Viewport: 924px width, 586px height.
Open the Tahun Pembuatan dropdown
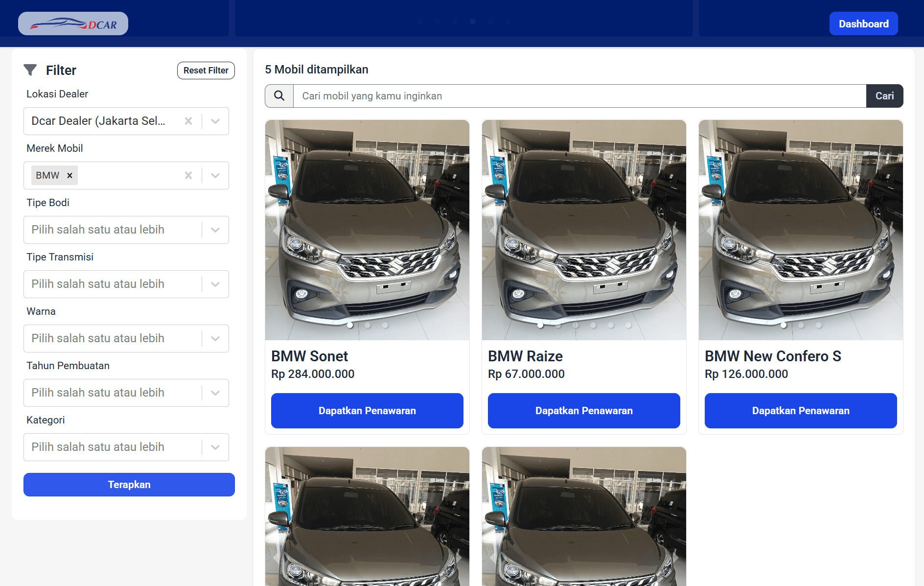(x=126, y=393)
